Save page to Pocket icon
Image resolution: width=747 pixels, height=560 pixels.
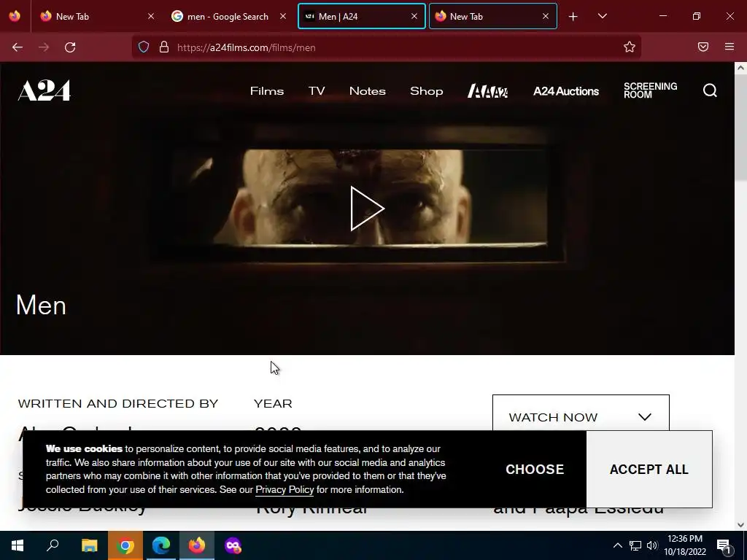(703, 47)
